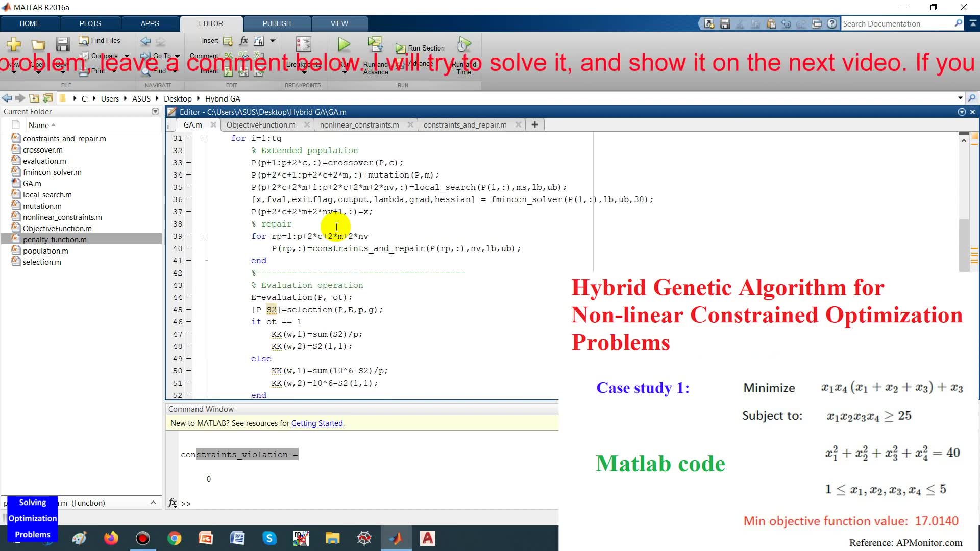The width and height of the screenshot is (980, 551).
Task: Click the green Run button
Action: point(344,45)
